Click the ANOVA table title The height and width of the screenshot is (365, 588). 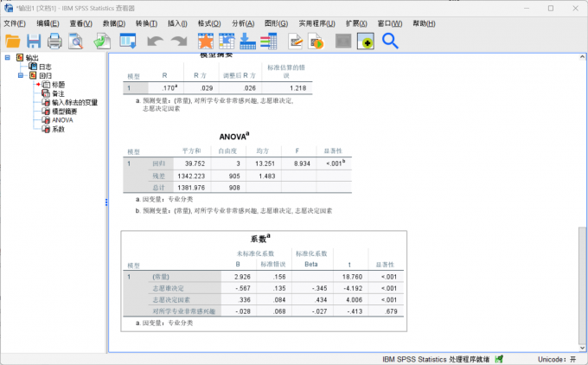tap(234, 136)
